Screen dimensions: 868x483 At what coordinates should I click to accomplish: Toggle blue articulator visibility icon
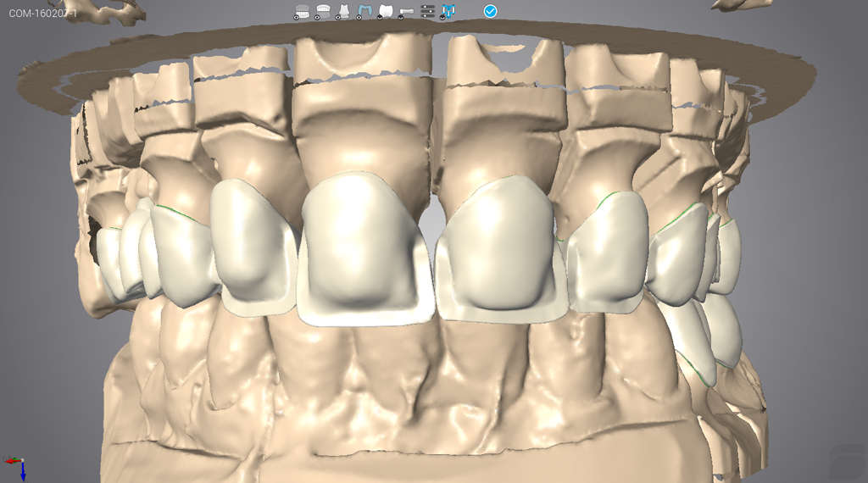(x=448, y=11)
